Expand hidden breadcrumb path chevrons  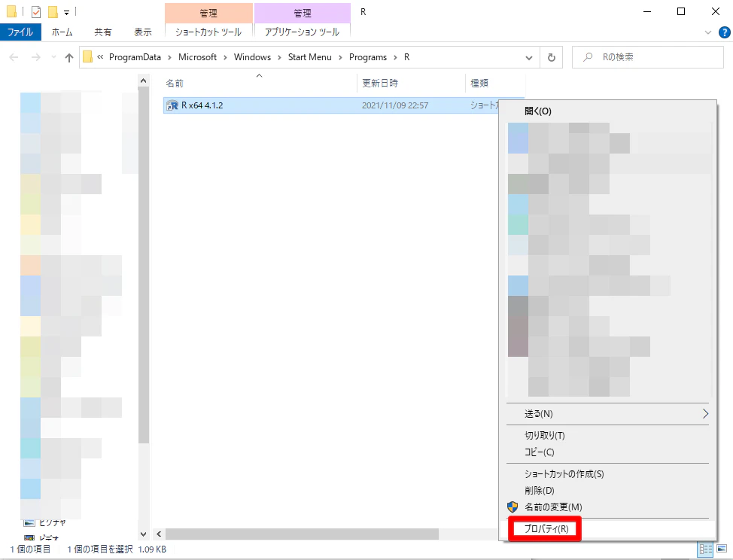point(100,57)
